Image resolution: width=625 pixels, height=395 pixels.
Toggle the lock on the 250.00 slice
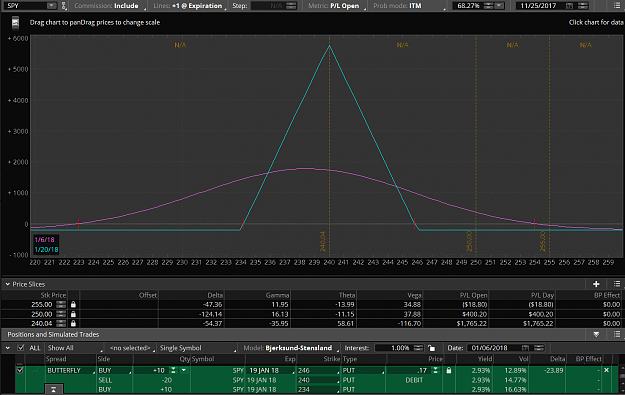[73, 314]
